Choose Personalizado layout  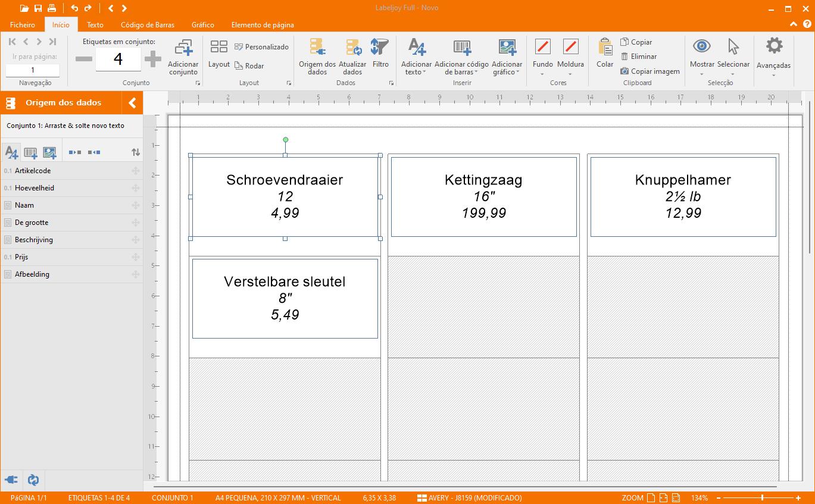tap(261, 47)
